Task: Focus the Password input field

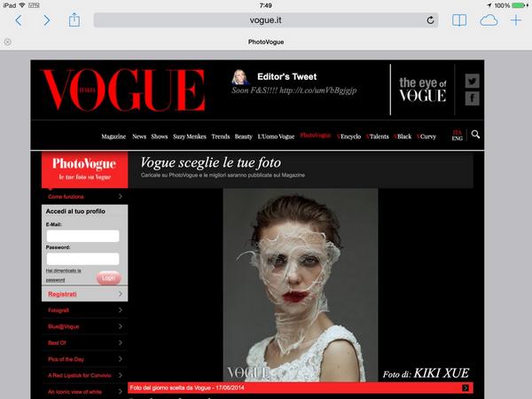Action: [x=82, y=259]
